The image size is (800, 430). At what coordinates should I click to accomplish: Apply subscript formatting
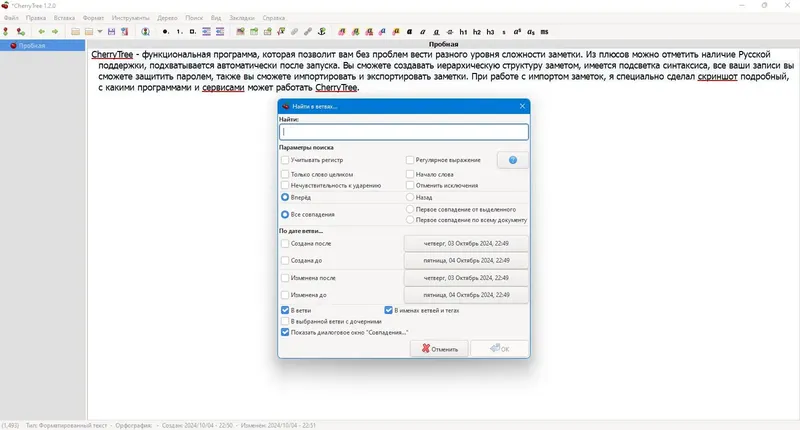531,32
